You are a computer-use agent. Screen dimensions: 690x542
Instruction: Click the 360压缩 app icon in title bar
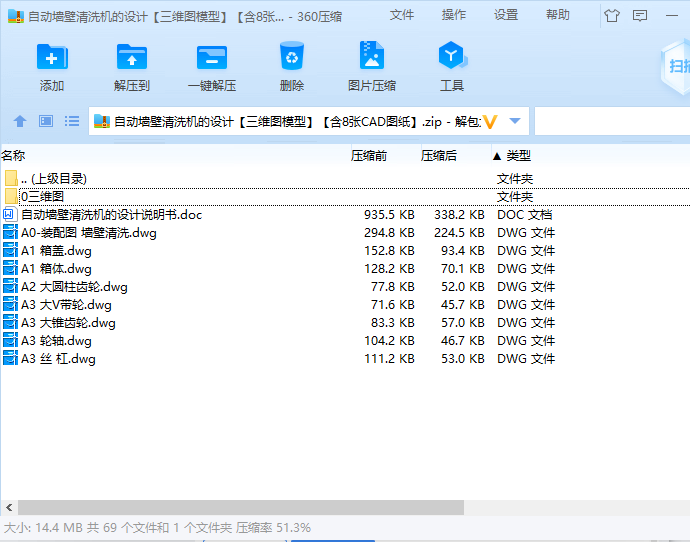16,16
